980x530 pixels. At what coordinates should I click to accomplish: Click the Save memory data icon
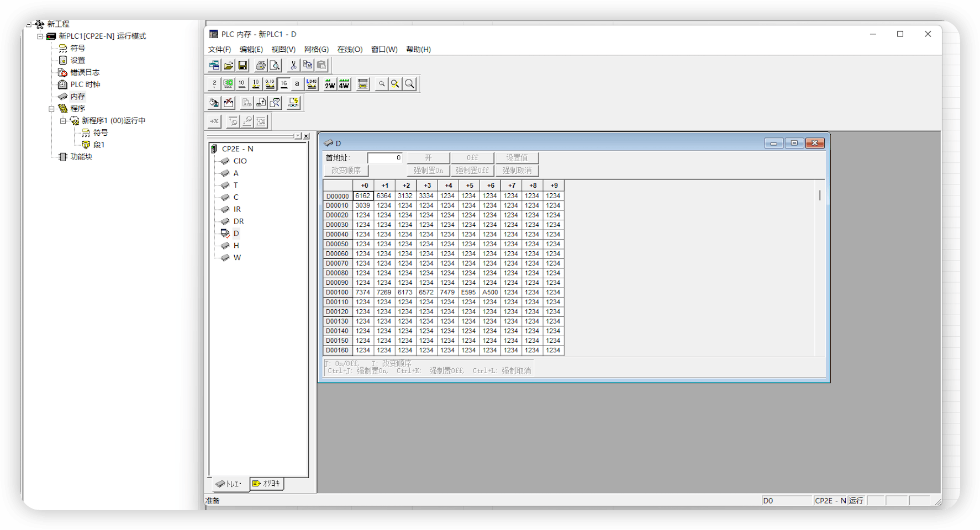(242, 65)
